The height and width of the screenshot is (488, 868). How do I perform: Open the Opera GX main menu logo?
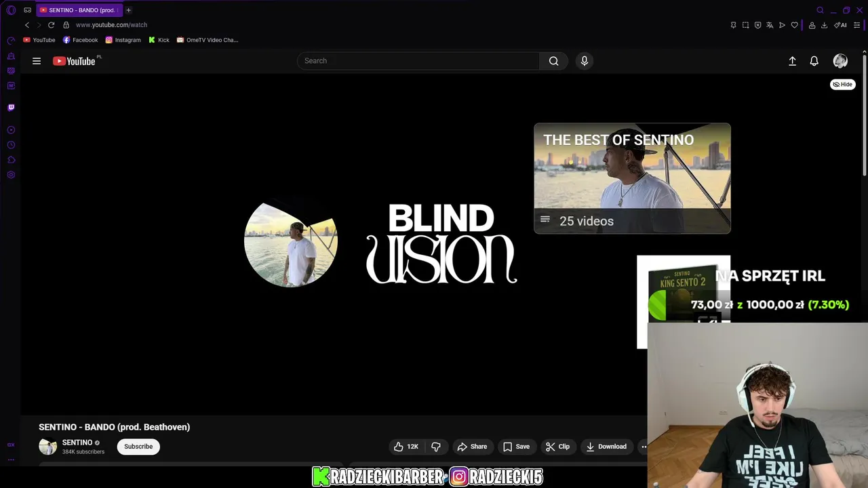[x=11, y=10]
